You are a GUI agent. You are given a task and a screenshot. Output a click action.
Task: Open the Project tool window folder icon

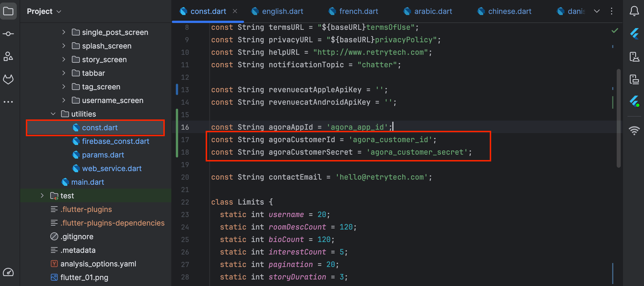[x=8, y=11]
